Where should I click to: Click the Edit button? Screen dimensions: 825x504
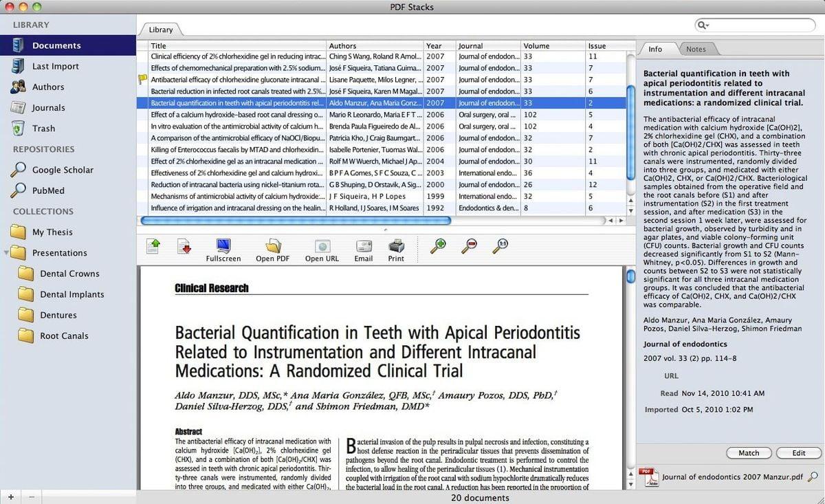click(x=799, y=453)
